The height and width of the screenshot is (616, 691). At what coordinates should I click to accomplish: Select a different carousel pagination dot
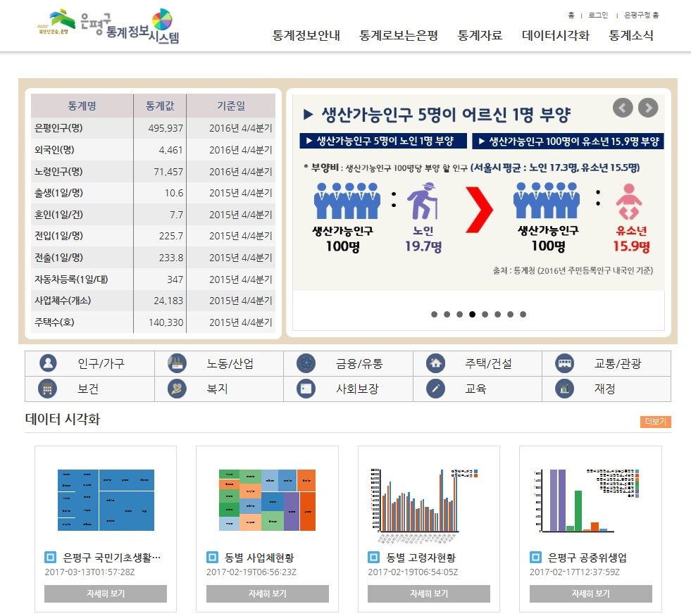pyautogui.click(x=497, y=315)
